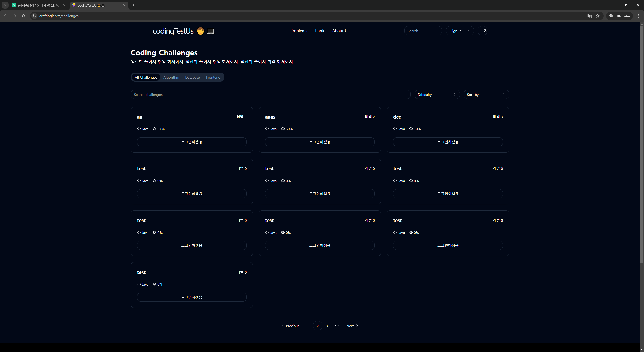Image resolution: width=644 pixels, height=352 pixels.
Task: Open Chrome three-dot menu
Action: click(638, 16)
